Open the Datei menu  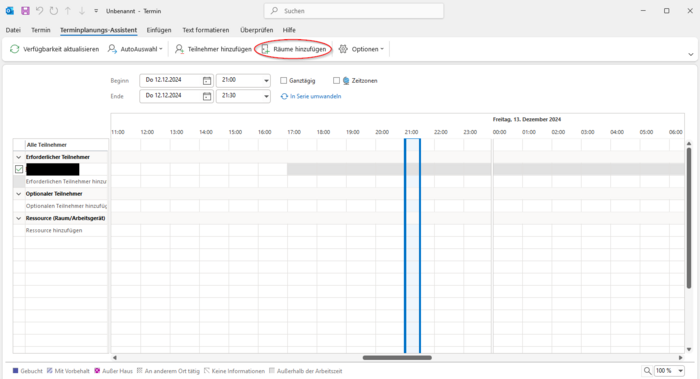[x=13, y=30]
